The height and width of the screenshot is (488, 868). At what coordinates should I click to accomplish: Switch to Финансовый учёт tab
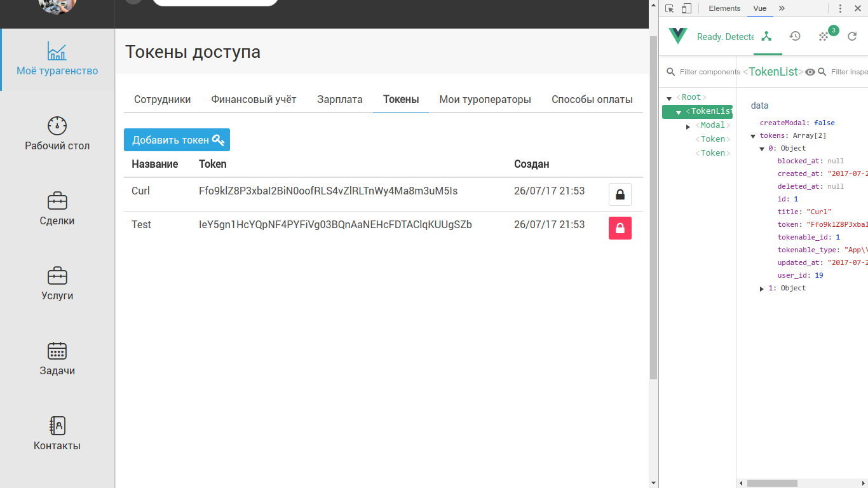(254, 99)
